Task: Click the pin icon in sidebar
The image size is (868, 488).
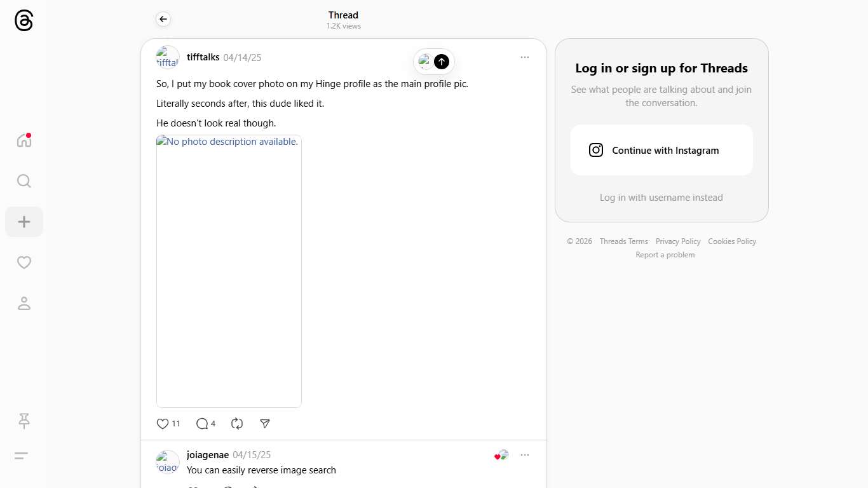Action: (x=24, y=421)
